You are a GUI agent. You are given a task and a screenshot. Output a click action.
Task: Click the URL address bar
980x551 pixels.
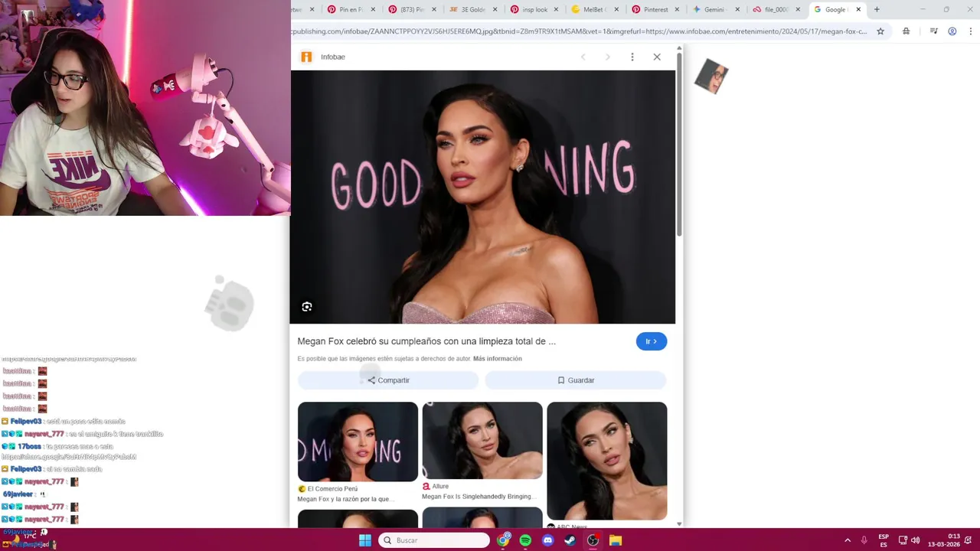(x=579, y=31)
